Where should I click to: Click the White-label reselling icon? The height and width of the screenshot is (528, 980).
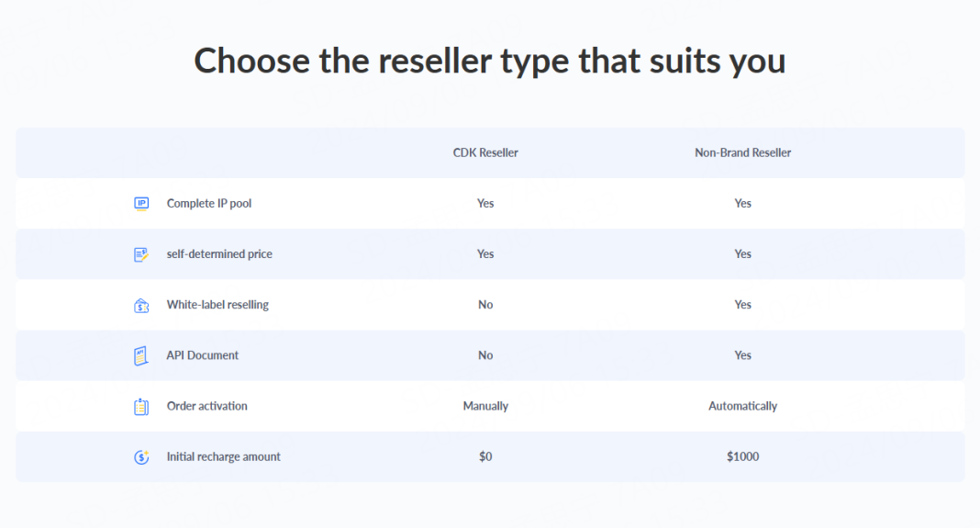click(141, 305)
